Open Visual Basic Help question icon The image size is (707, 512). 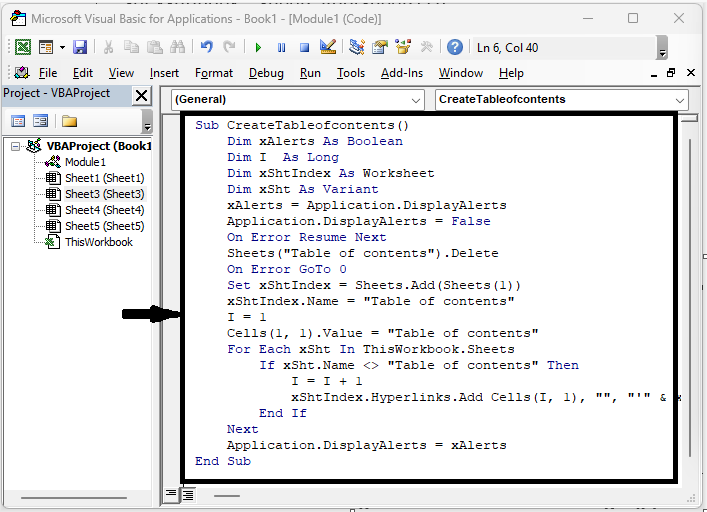coord(454,47)
